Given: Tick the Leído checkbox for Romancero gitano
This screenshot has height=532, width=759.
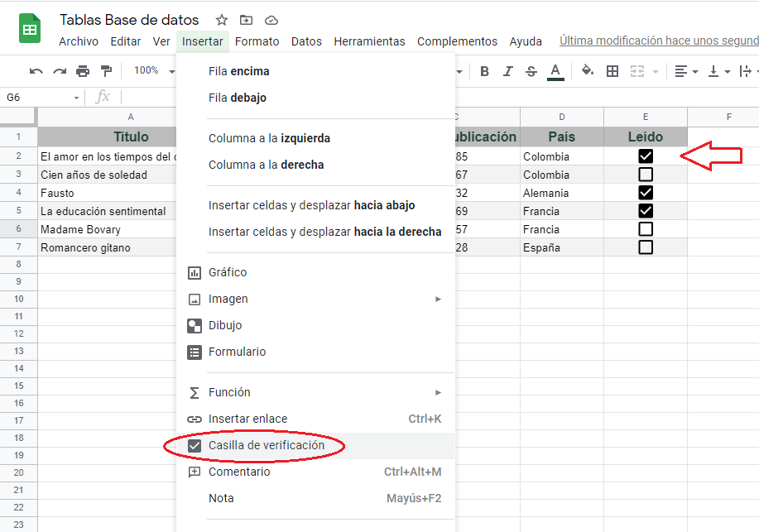Looking at the screenshot, I should pyautogui.click(x=646, y=247).
